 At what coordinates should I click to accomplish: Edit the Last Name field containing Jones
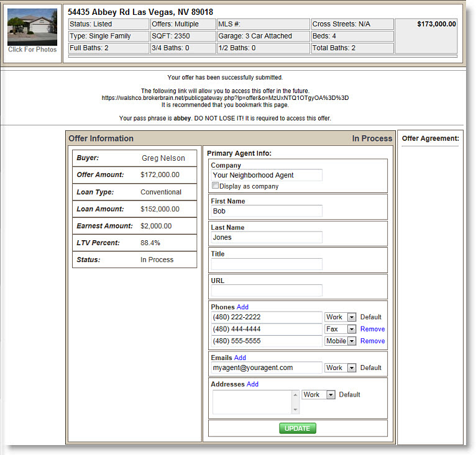(267, 237)
